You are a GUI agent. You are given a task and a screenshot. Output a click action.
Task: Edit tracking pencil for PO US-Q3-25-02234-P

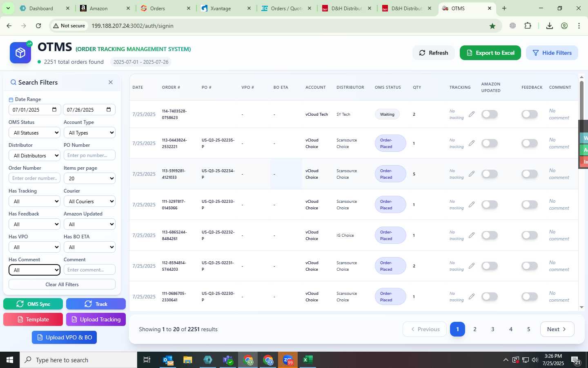click(x=472, y=174)
